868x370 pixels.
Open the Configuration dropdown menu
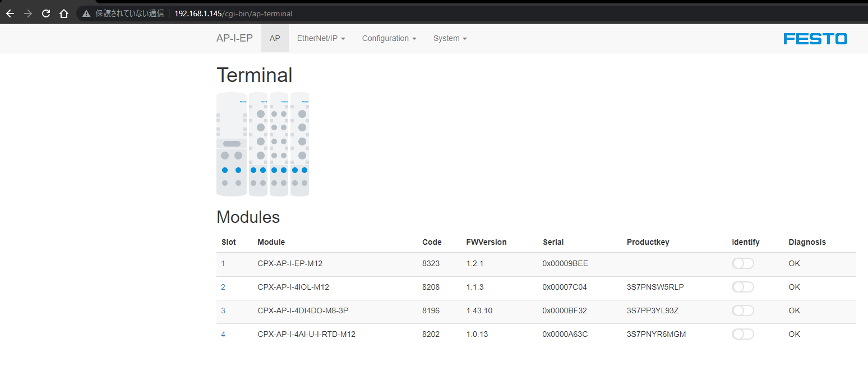click(x=389, y=38)
